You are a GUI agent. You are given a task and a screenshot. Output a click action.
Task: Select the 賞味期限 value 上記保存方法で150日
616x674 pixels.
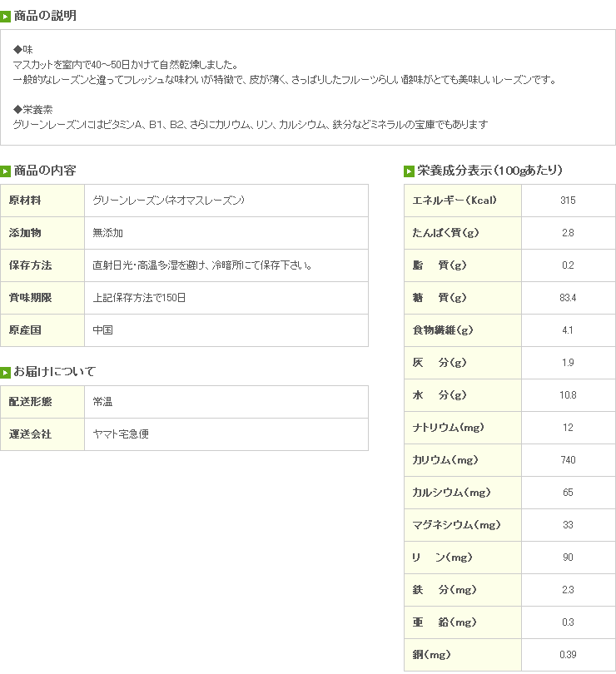tap(139, 298)
